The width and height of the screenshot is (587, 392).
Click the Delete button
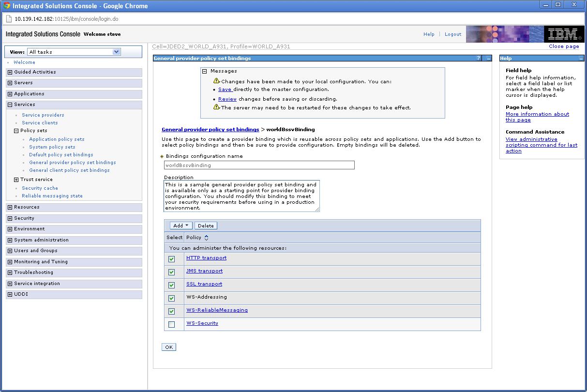tap(206, 226)
